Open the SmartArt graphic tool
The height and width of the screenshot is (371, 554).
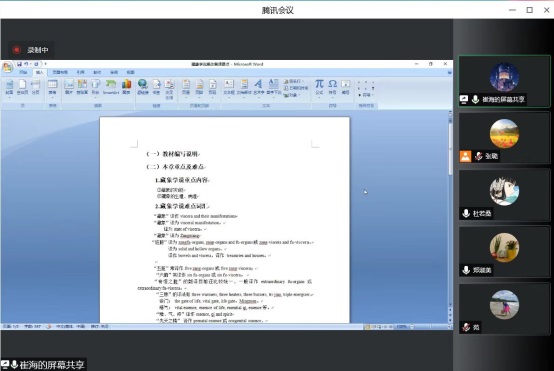(111, 87)
